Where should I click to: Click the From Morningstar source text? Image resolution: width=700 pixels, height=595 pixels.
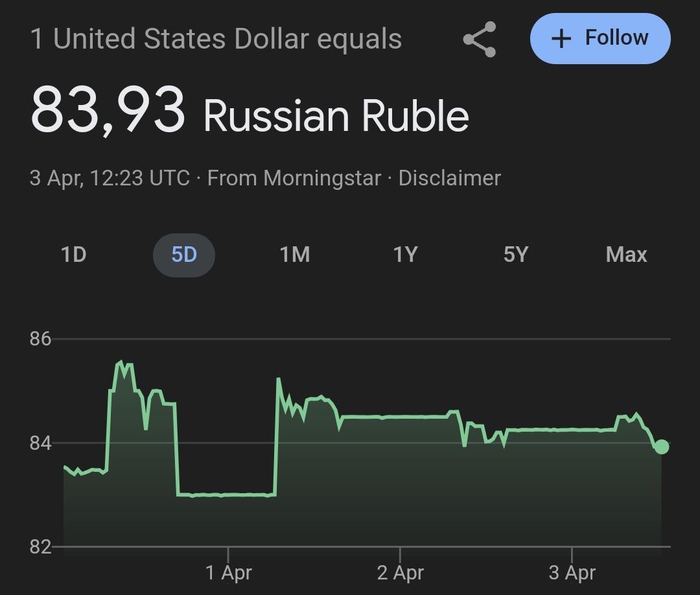pyautogui.click(x=294, y=178)
